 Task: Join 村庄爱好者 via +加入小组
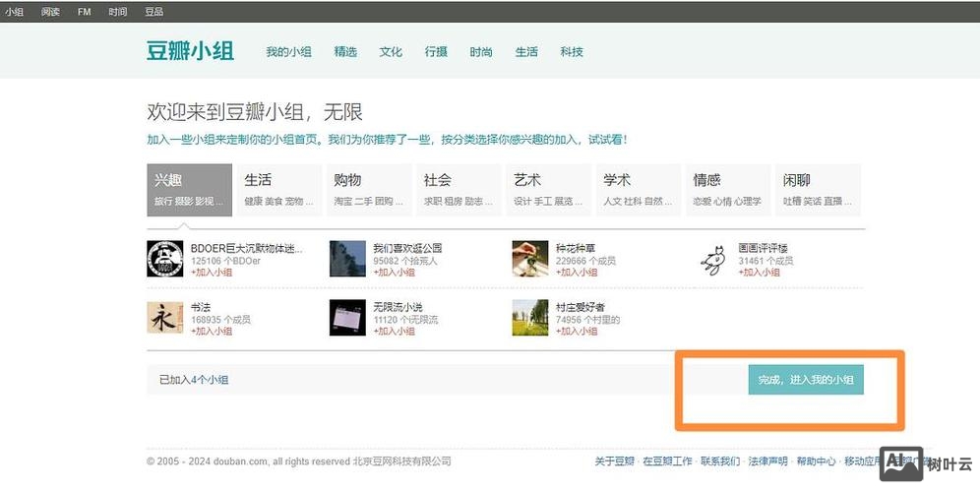[577, 331]
